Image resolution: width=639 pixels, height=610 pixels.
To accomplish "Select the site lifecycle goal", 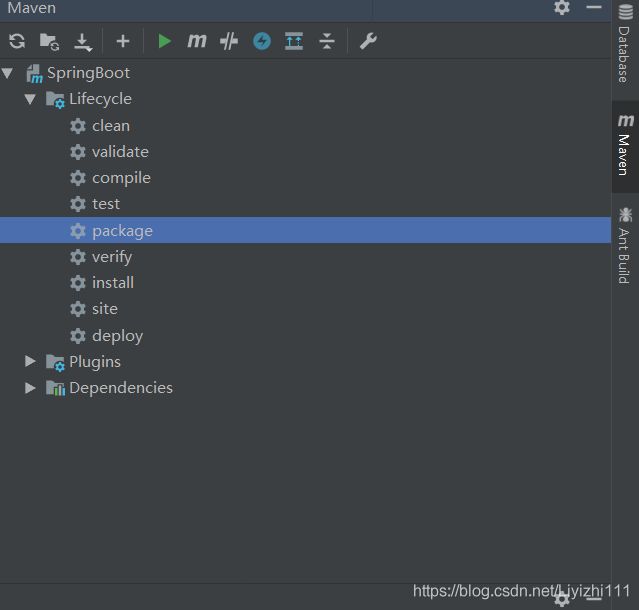I will coord(105,309).
